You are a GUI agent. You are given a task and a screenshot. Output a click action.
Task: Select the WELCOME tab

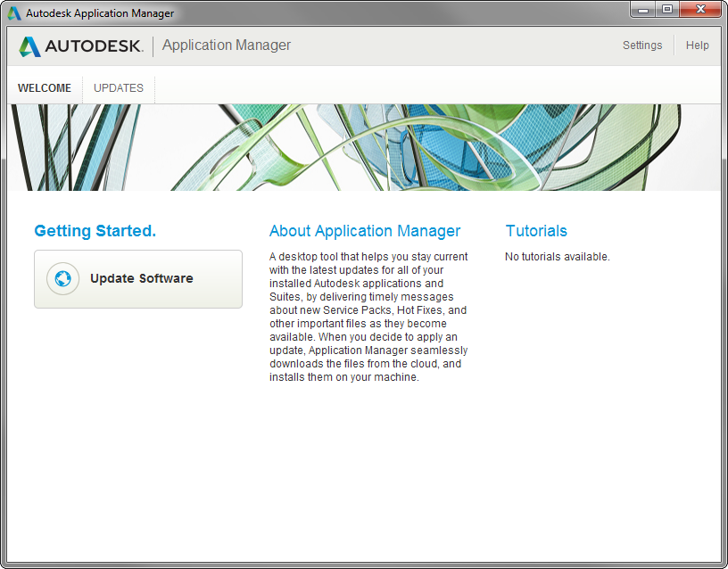click(45, 88)
